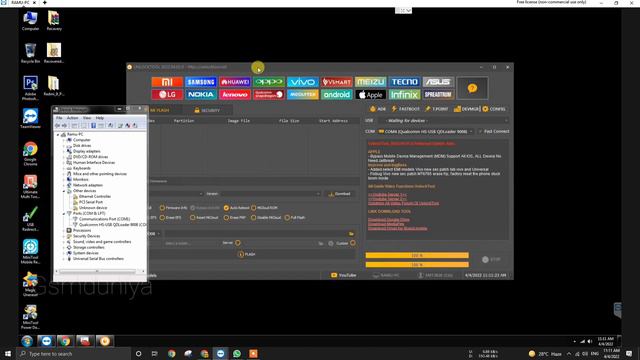The image size is (640, 360).
Task: Switch to the Security tab
Action: [x=207, y=110]
